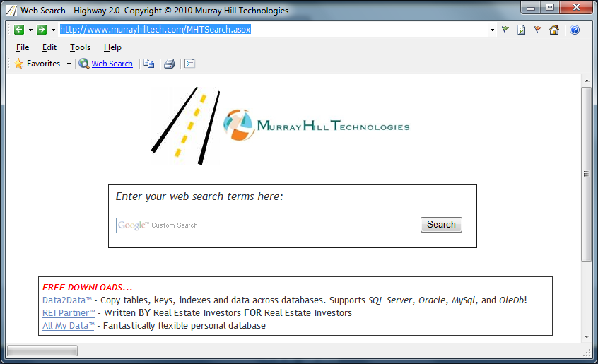This screenshot has height=364, width=598.
Task: Click the green flag Go icon
Action: tap(505, 30)
